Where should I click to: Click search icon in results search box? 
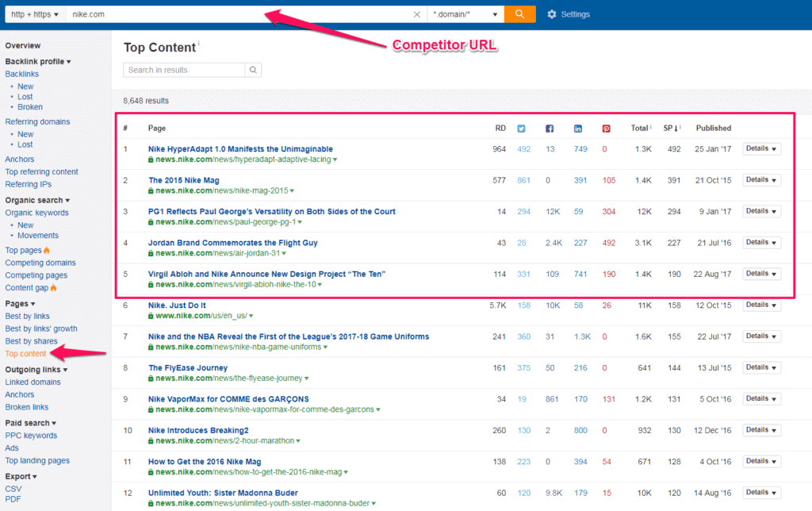click(x=253, y=70)
